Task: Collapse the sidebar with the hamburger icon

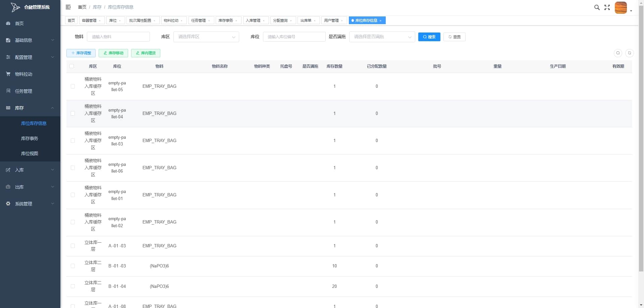Action: 68,7
